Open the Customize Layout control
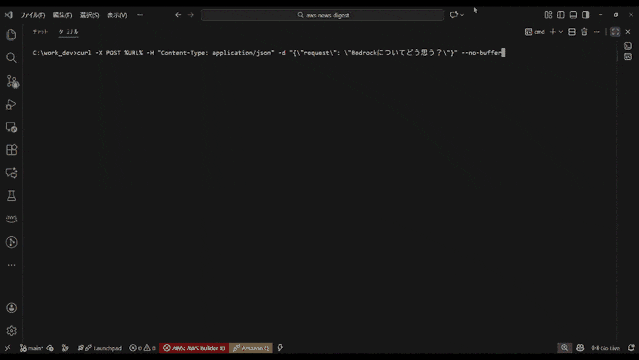Viewport: 639px width, 360px height. 548,15
